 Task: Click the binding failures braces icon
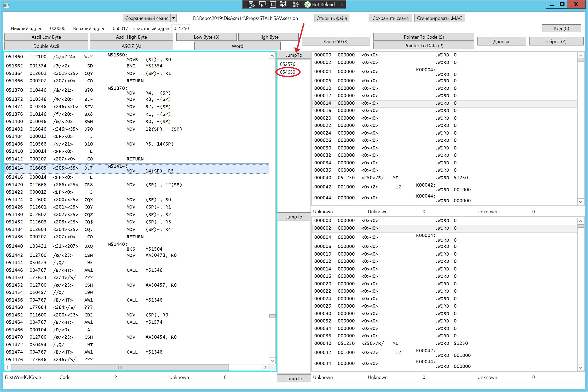(296, 4)
